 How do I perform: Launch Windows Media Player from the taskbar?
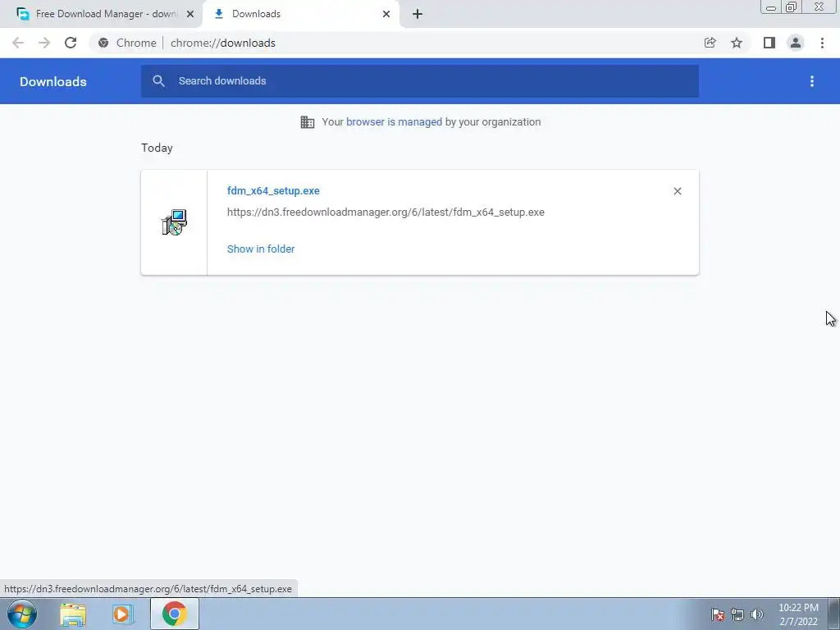coord(122,614)
